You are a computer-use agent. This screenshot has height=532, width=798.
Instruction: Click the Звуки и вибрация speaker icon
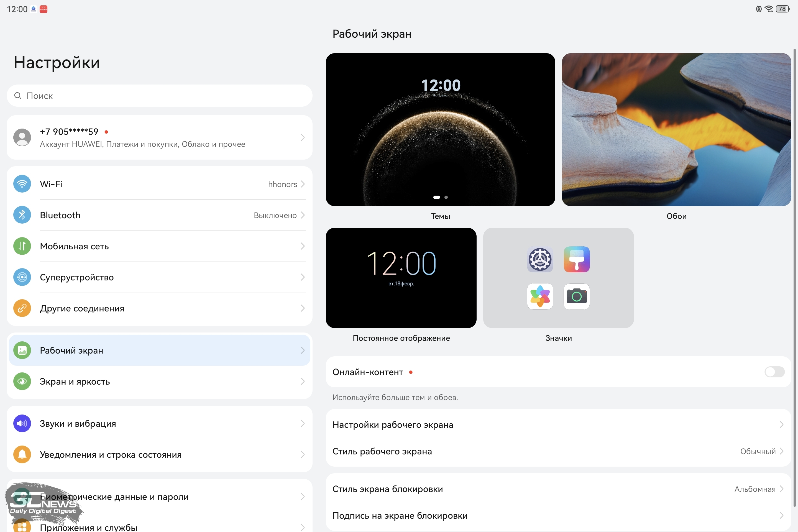pyautogui.click(x=22, y=423)
